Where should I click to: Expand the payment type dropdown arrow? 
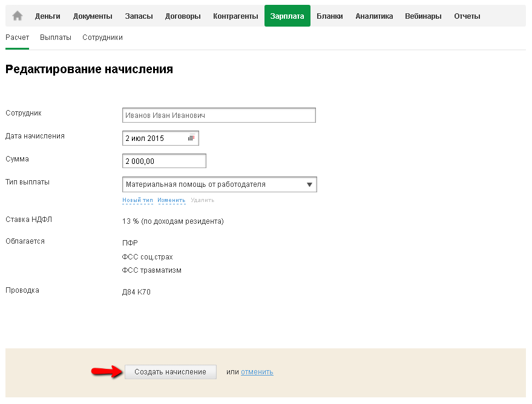(x=309, y=184)
